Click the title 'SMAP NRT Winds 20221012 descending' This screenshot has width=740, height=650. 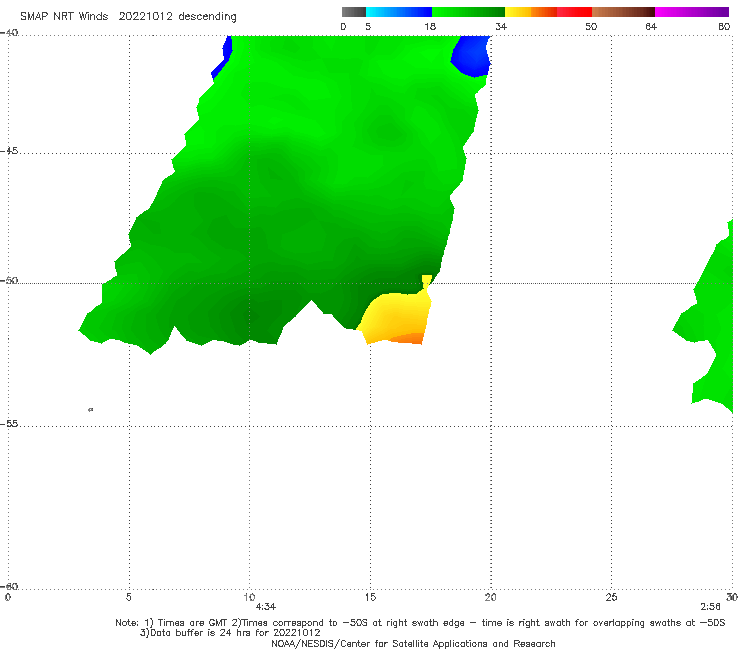128,16
